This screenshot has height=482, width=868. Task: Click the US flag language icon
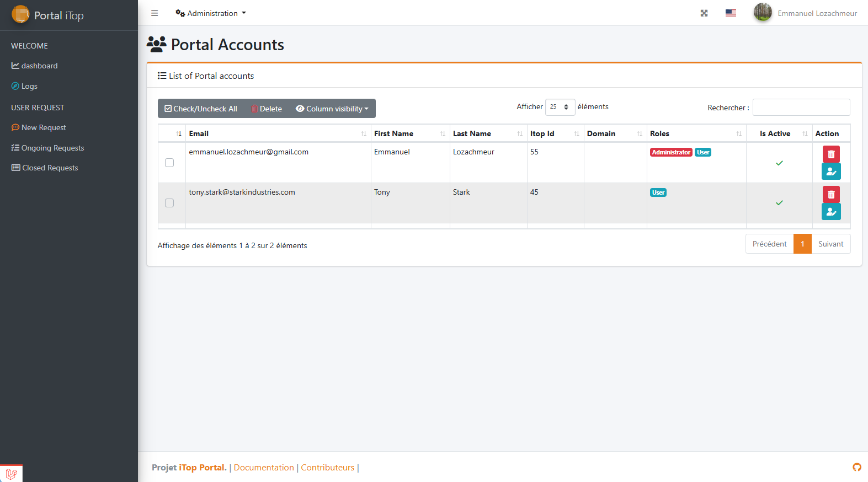pyautogui.click(x=731, y=13)
